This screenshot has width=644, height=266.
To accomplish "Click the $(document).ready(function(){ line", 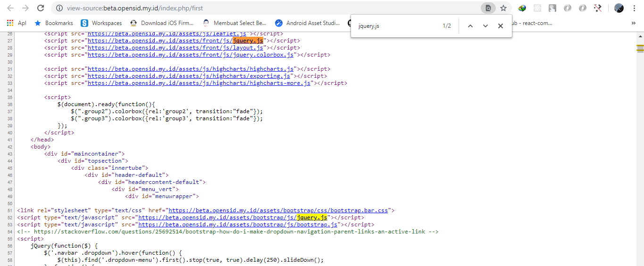I will pos(106,104).
